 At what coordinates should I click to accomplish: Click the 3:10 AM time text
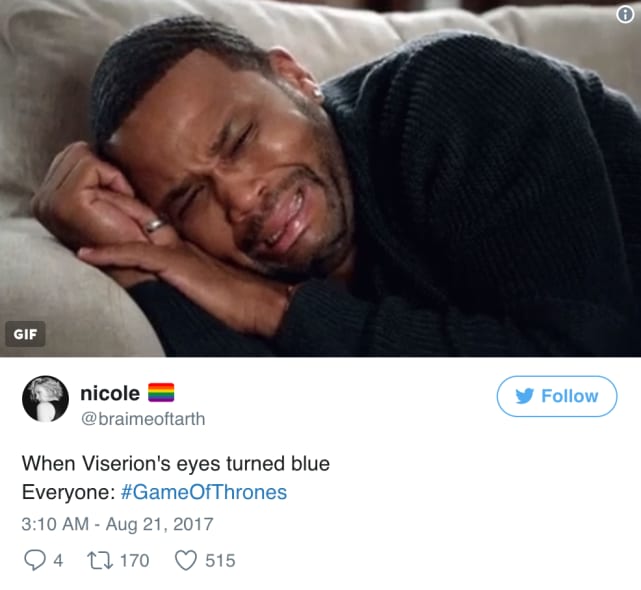pos(55,524)
